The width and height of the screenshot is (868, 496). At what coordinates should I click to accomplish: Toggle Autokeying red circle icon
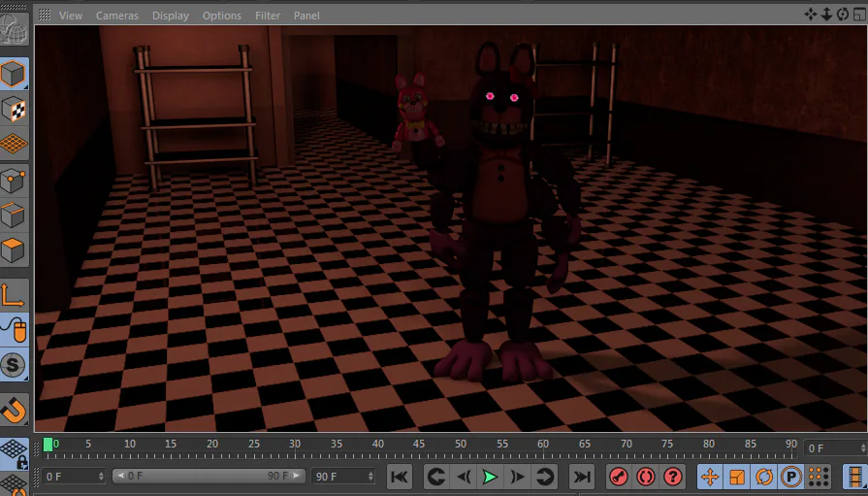click(x=646, y=477)
